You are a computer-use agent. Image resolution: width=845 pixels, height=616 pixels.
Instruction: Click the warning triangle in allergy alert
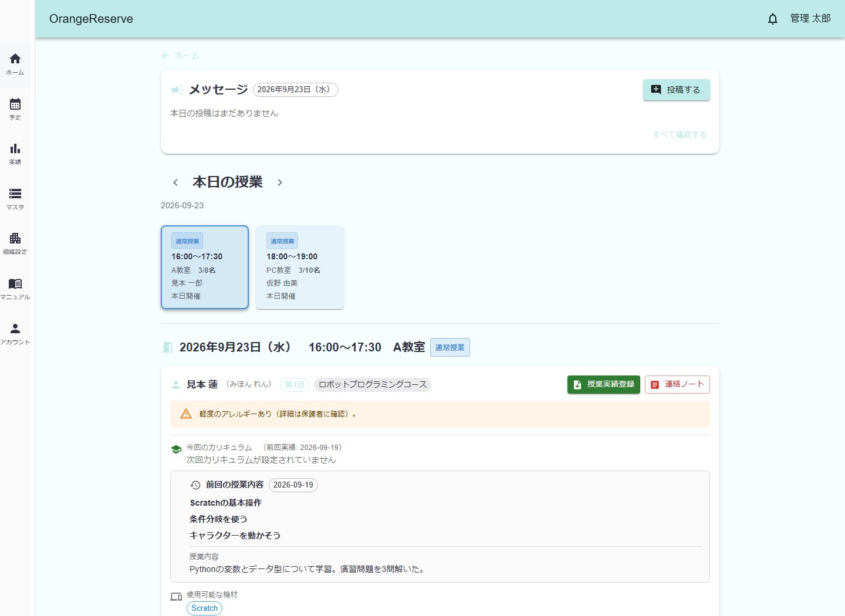[186, 414]
